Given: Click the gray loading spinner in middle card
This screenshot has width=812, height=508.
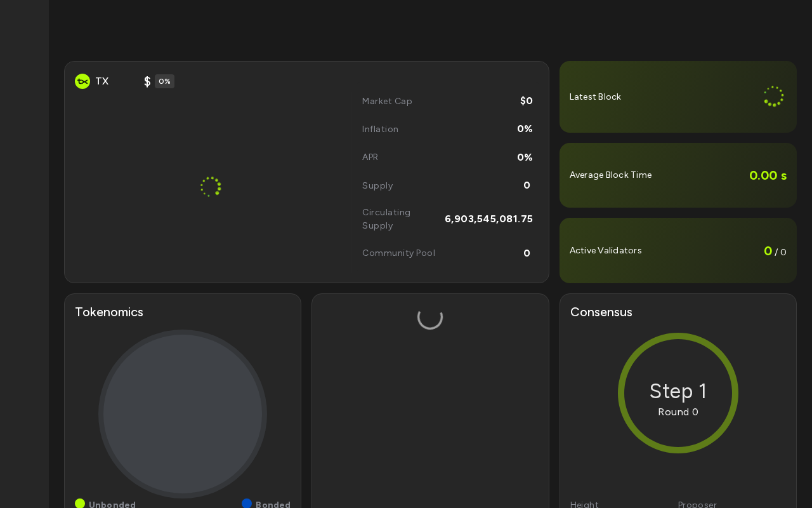Looking at the screenshot, I should pos(430,317).
